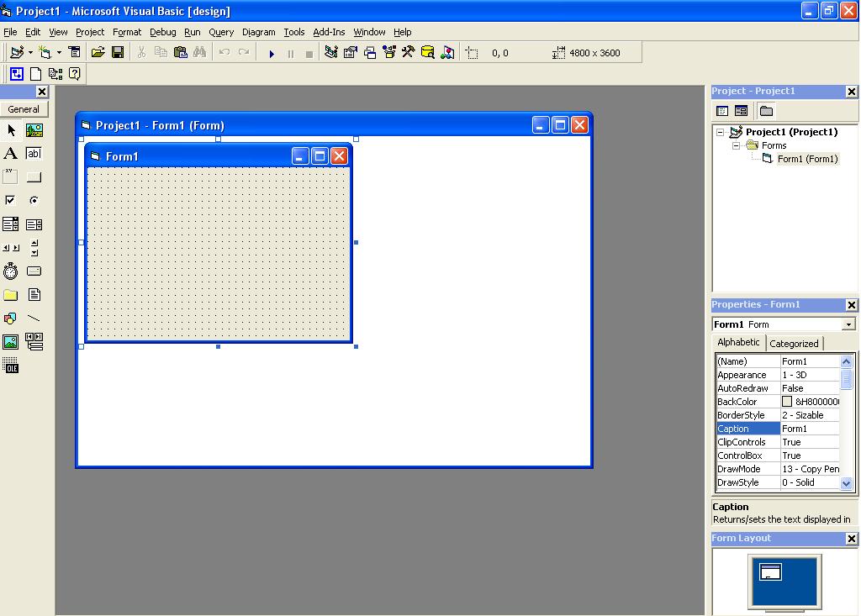
Task: Open the Menu Editor toolbar icon
Action: pos(74,52)
